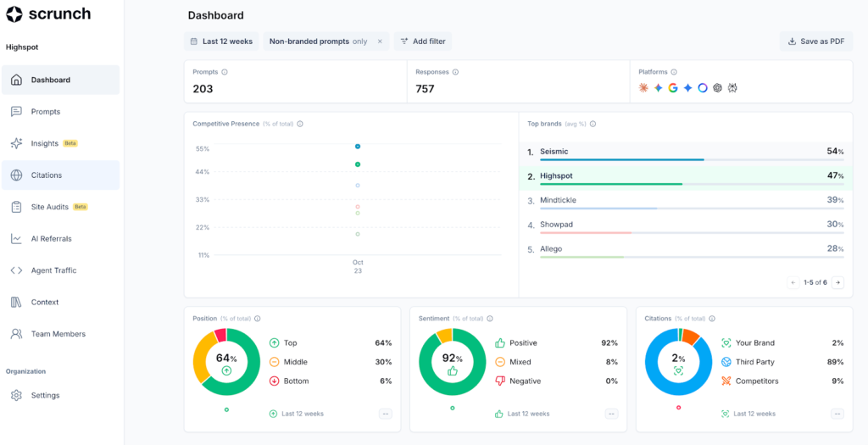This screenshot has height=445, width=868.
Task: Open options menu in Position card
Action: point(386,414)
